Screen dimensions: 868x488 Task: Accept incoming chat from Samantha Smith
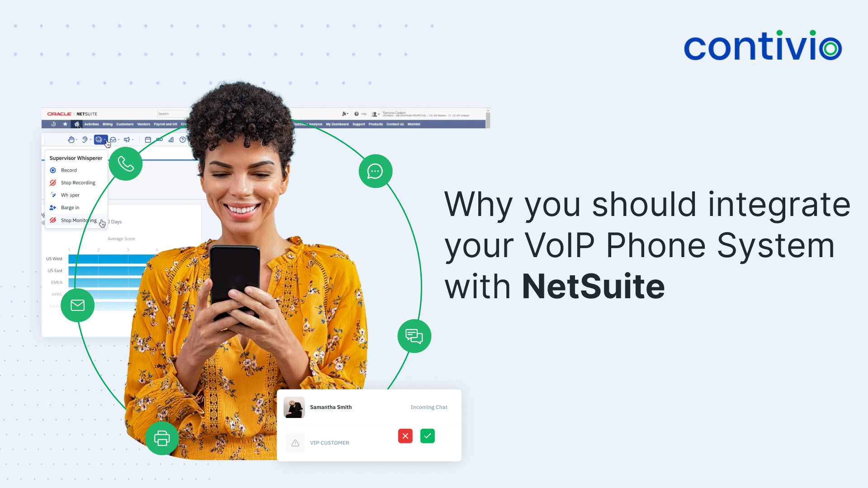click(x=429, y=436)
